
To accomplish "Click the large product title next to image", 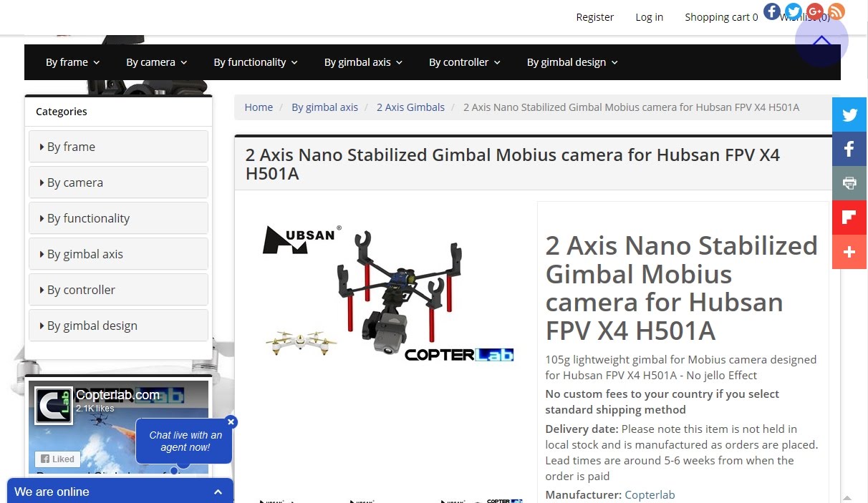I will pyautogui.click(x=682, y=288).
